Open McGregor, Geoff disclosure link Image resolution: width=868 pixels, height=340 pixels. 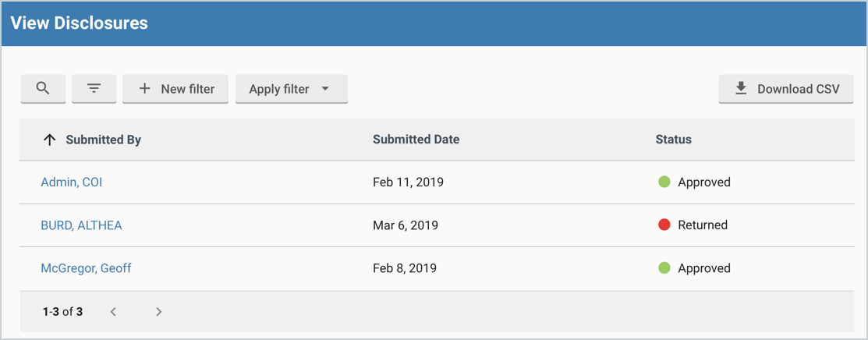coord(86,268)
